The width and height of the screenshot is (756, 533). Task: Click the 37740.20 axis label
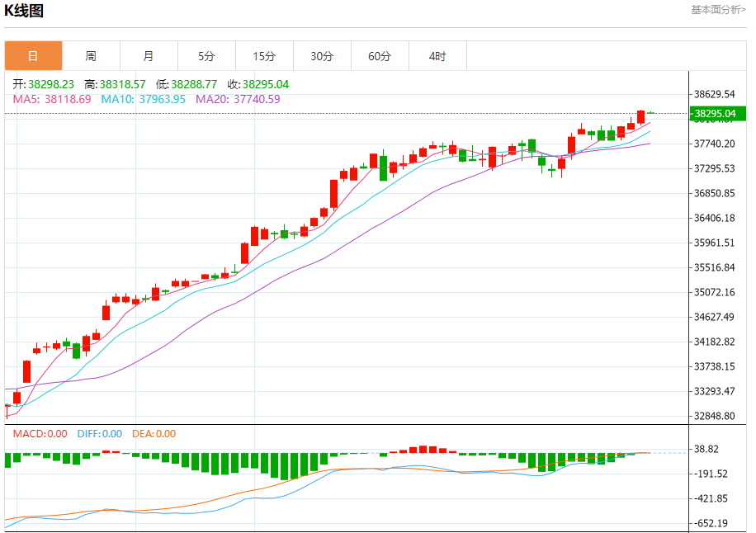pos(715,144)
